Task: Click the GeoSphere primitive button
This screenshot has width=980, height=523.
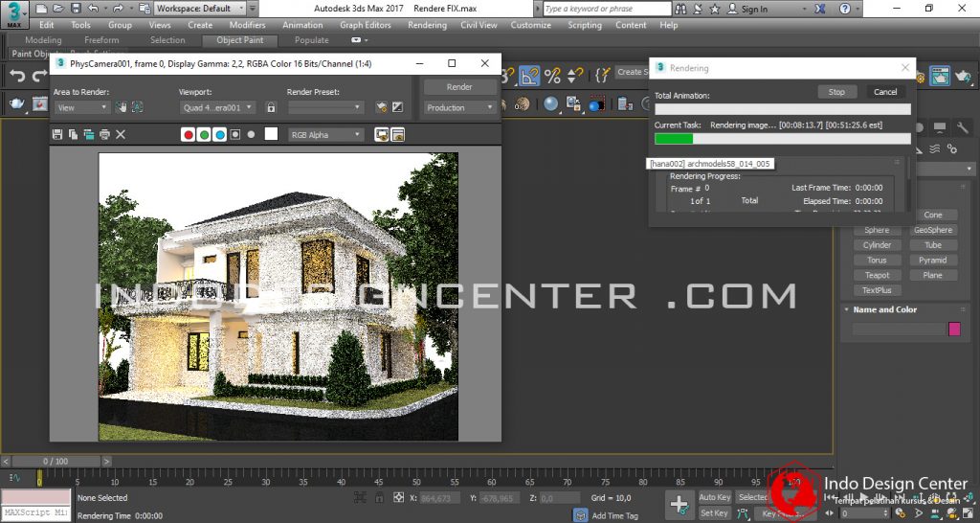Action: point(932,230)
